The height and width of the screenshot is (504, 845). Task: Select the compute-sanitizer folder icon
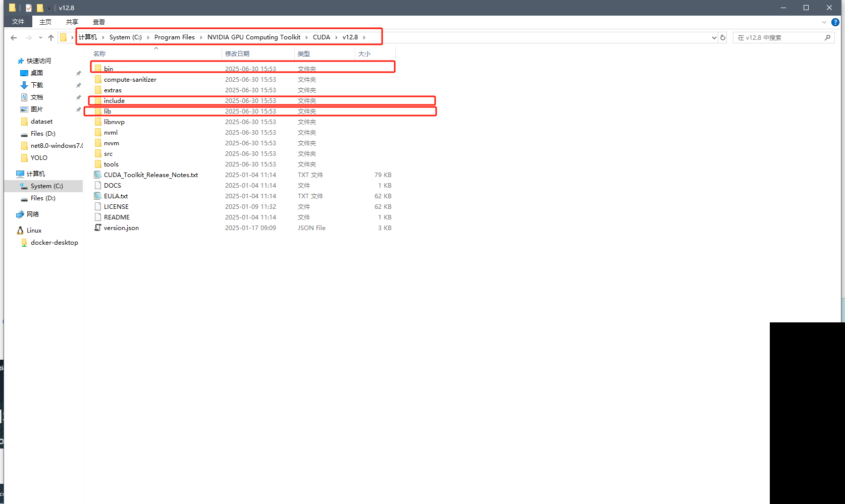click(98, 79)
